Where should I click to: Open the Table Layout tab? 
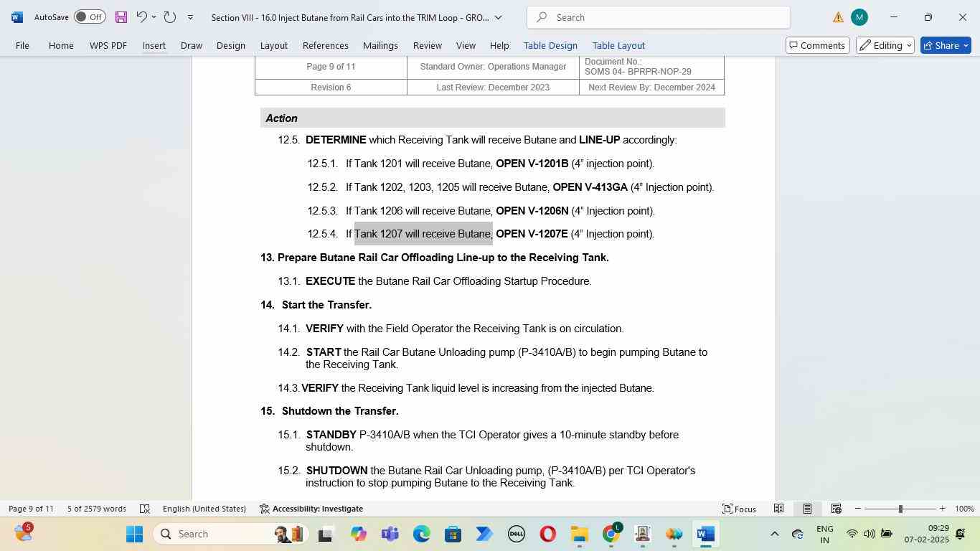coord(618,45)
